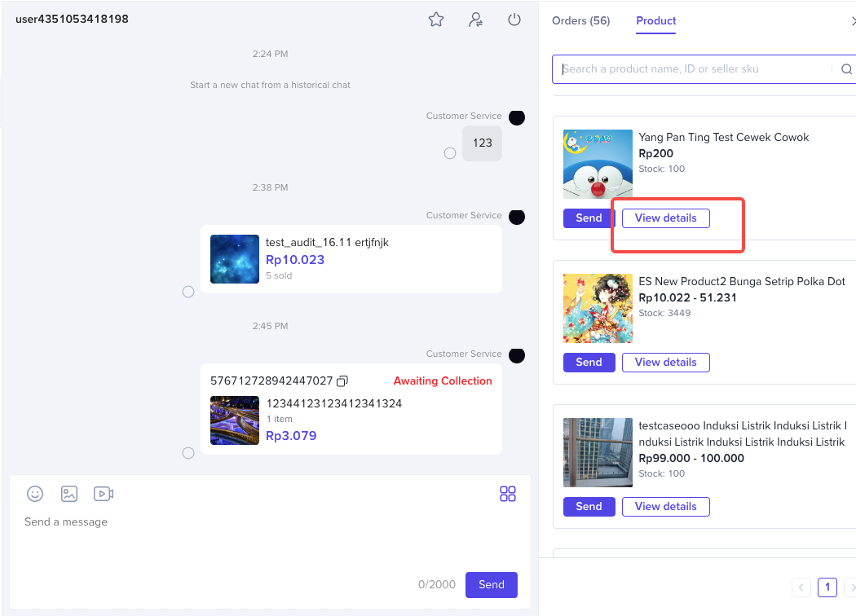Click the search magnifier icon
The image size is (856, 616).
click(x=846, y=69)
